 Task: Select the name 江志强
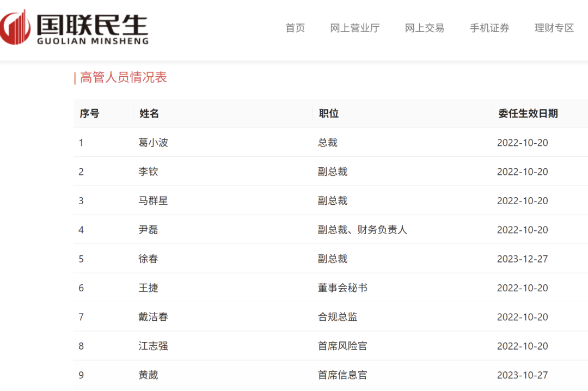click(153, 346)
